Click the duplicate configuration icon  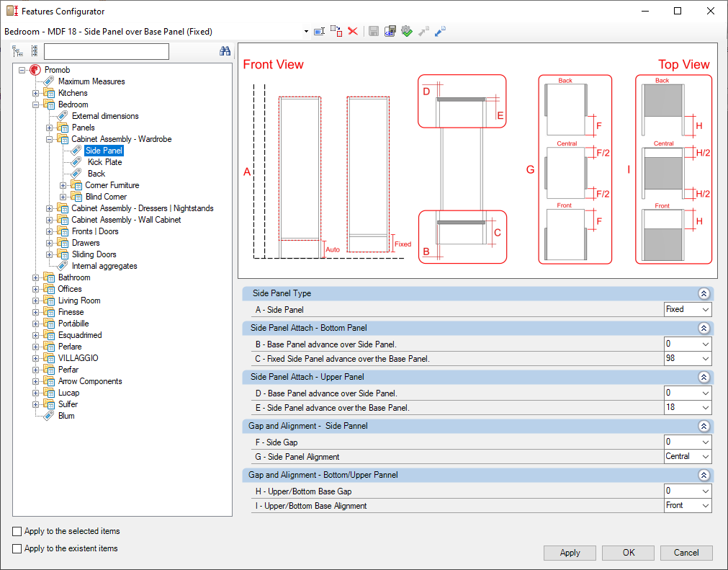[336, 31]
